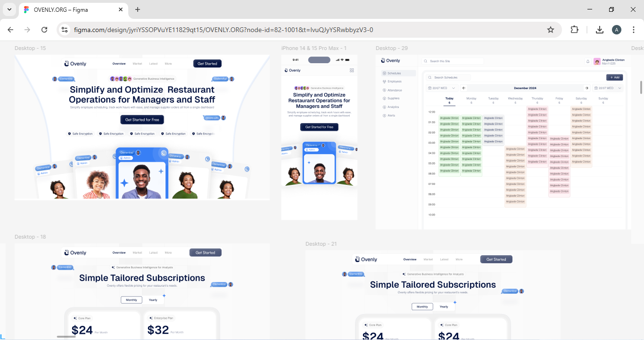
Task: Click the Ovenly logo in Desktop - 21
Action: click(x=366, y=259)
